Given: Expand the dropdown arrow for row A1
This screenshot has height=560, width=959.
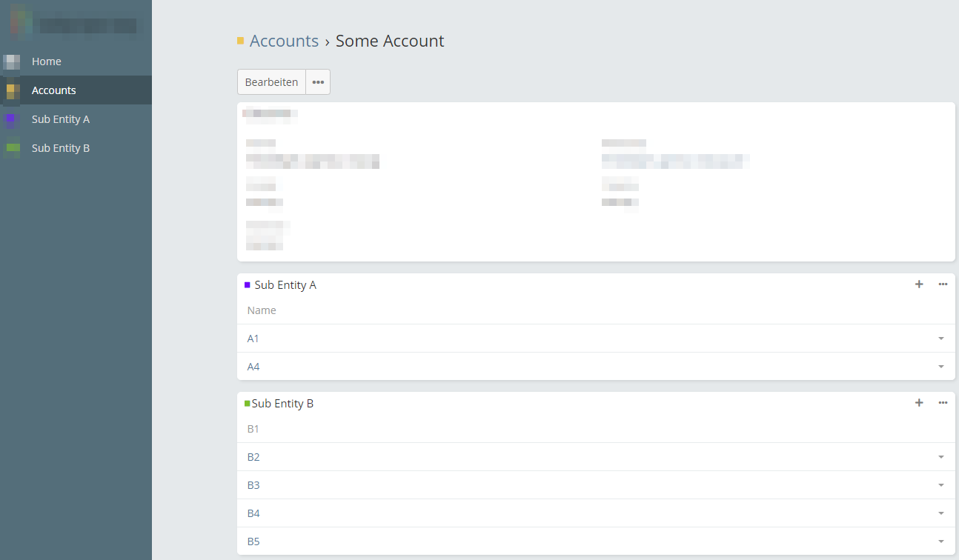Looking at the screenshot, I should (x=940, y=339).
